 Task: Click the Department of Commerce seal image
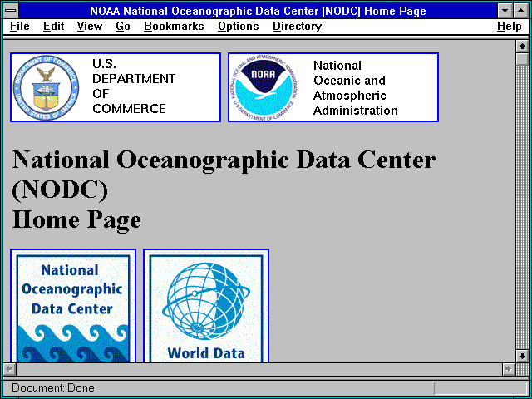pos(46,87)
